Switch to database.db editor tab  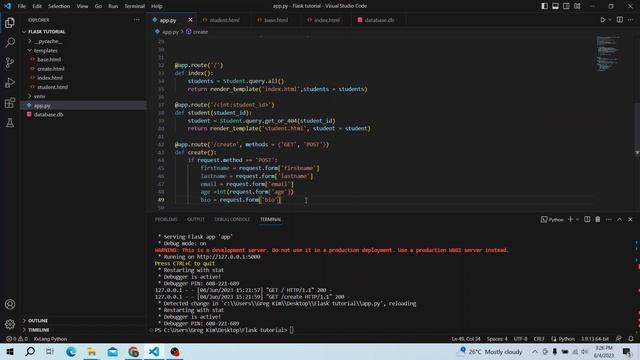[x=378, y=20]
